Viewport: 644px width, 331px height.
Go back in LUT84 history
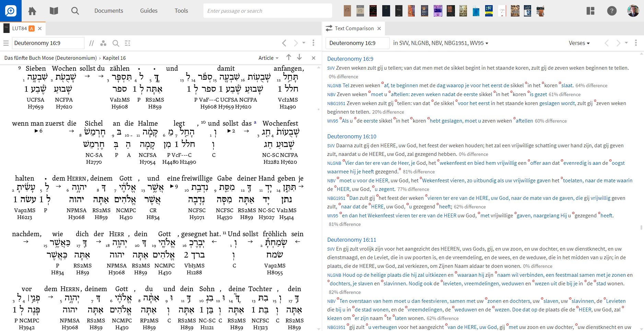point(284,43)
